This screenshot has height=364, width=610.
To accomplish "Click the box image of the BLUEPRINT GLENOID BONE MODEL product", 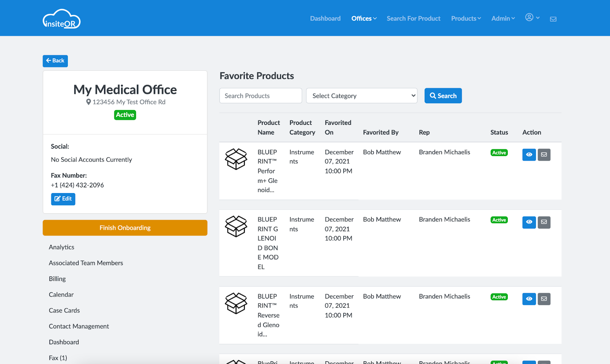I will click(x=236, y=226).
